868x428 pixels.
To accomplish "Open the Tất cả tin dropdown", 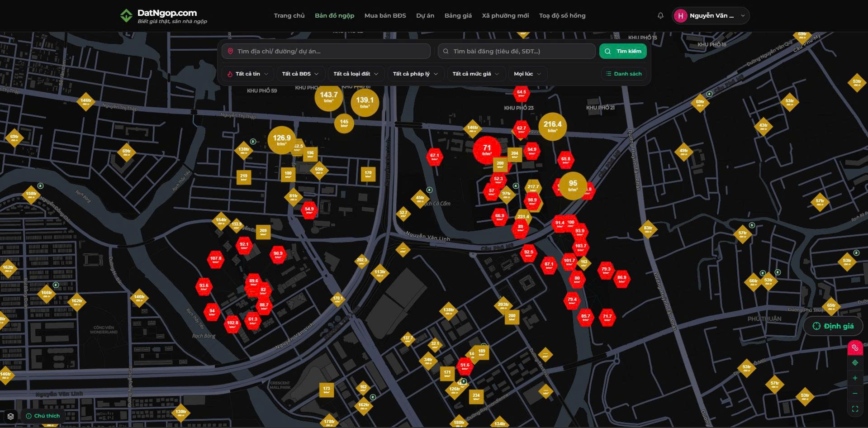I will [248, 74].
